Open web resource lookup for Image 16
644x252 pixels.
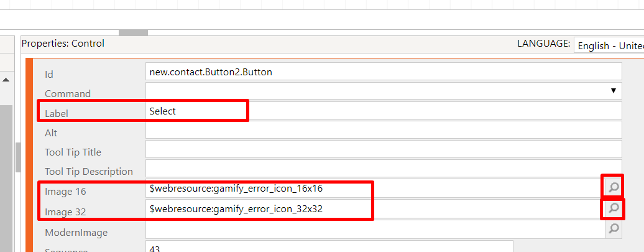pyautogui.click(x=613, y=187)
